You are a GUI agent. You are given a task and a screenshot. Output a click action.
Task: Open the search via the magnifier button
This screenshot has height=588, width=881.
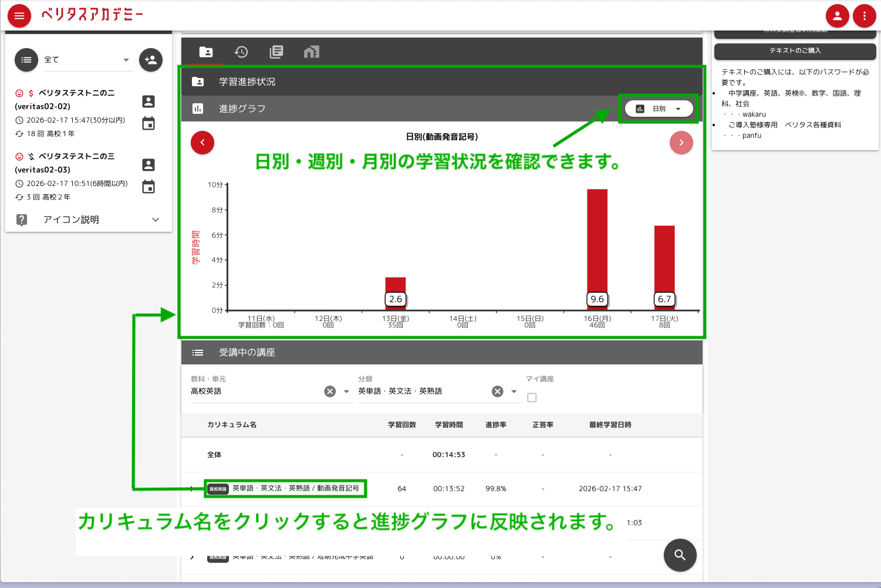pos(680,555)
